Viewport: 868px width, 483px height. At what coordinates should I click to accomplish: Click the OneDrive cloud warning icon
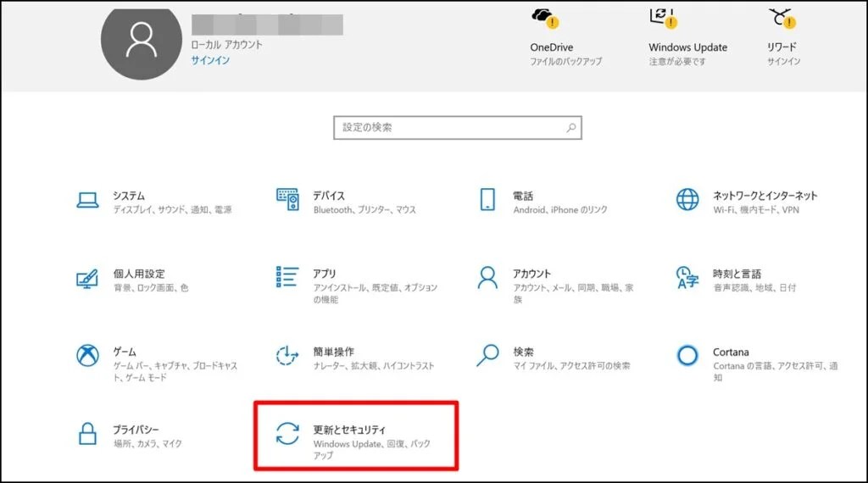[545, 18]
